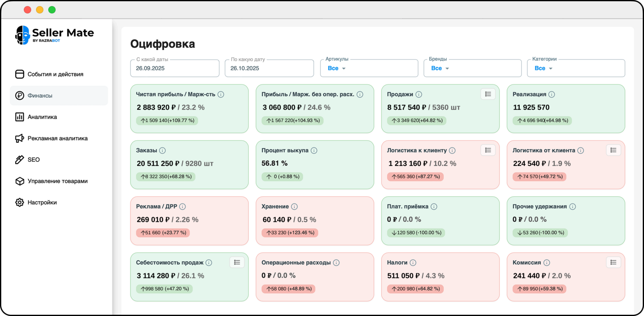Expand the Артикулы dropdown
The image size is (644, 316).
click(x=369, y=68)
